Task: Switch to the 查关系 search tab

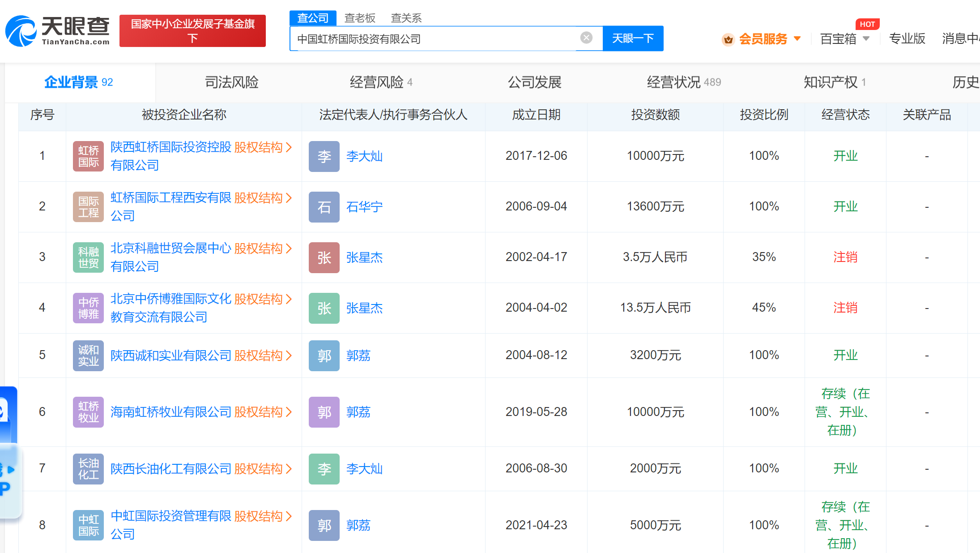Action: [406, 18]
